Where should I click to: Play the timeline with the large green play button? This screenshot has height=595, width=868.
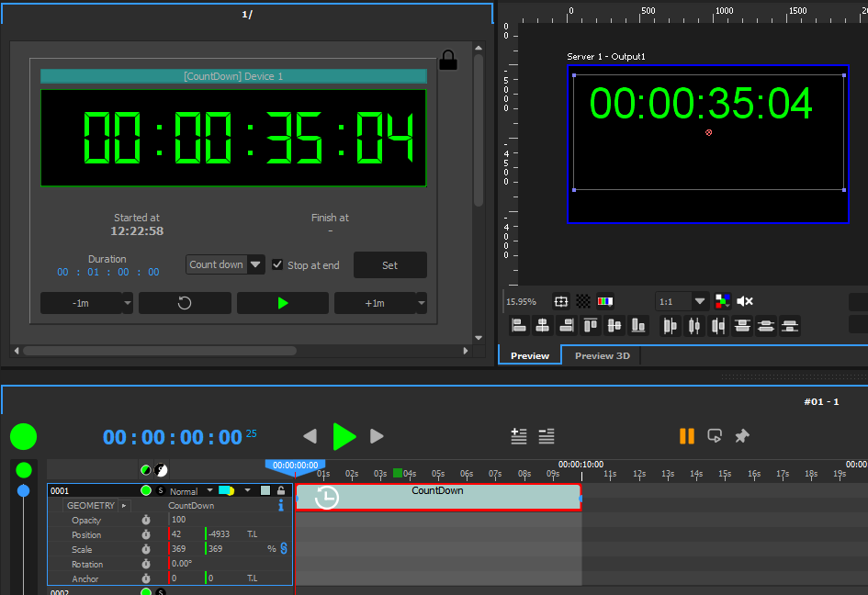pos(344,436)
